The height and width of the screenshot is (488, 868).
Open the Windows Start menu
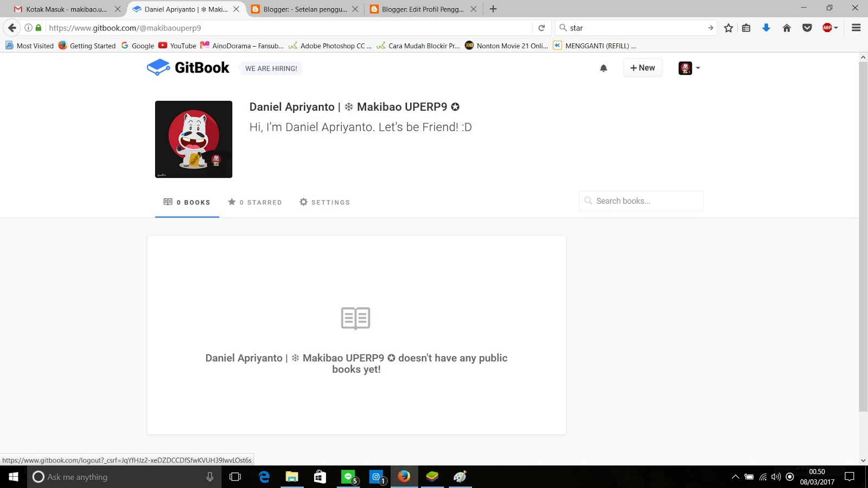click(x=14, y=477)
